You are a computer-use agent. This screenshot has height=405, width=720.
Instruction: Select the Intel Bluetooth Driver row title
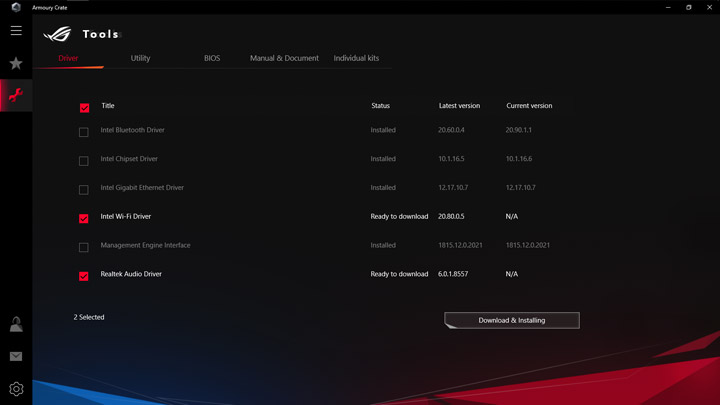point(132,130)
